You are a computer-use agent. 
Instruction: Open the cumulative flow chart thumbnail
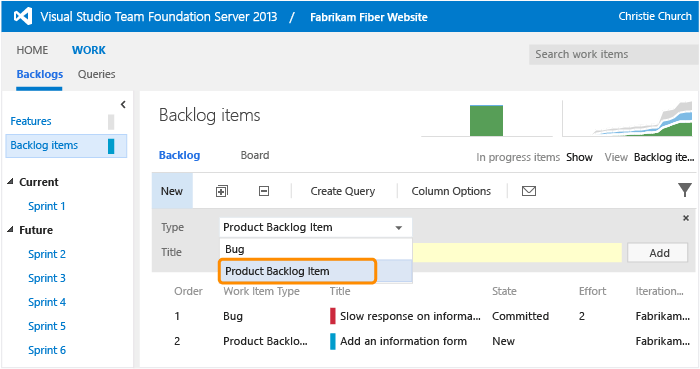coord(628,119)
